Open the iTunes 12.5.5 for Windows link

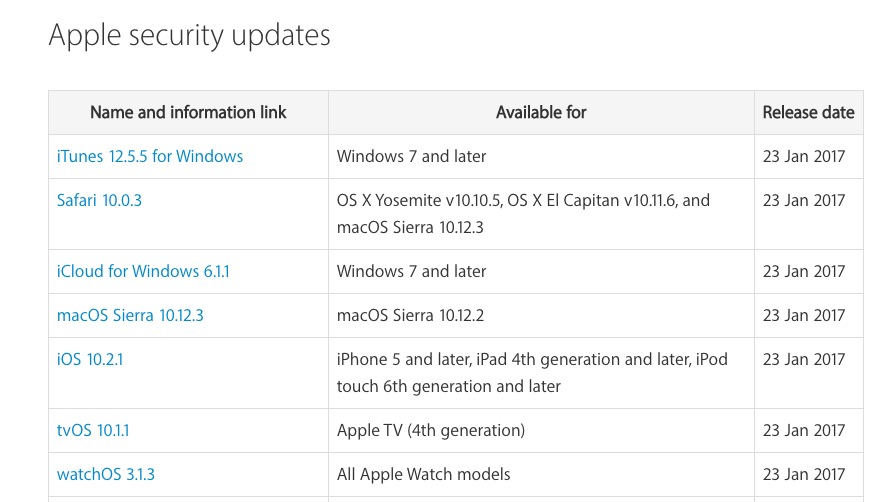click(x=150, y=156)
